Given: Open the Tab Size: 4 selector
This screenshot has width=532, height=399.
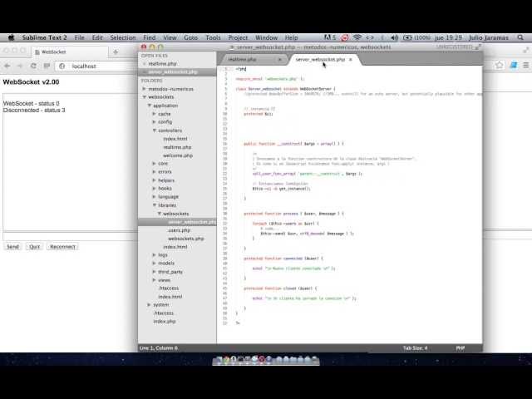Looking at the screenshot, I should point(415,348).
